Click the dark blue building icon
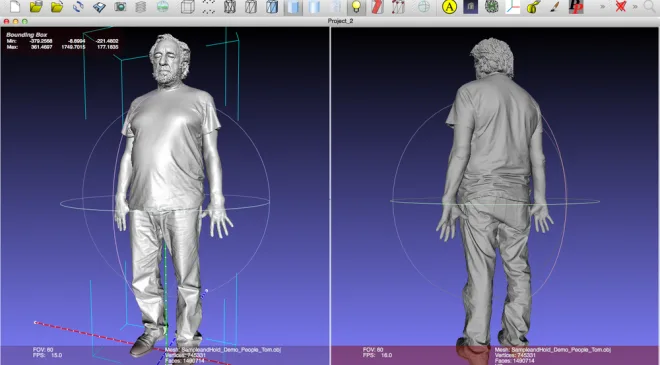Screen dimensions: 660x365 (x=471, y=7)
